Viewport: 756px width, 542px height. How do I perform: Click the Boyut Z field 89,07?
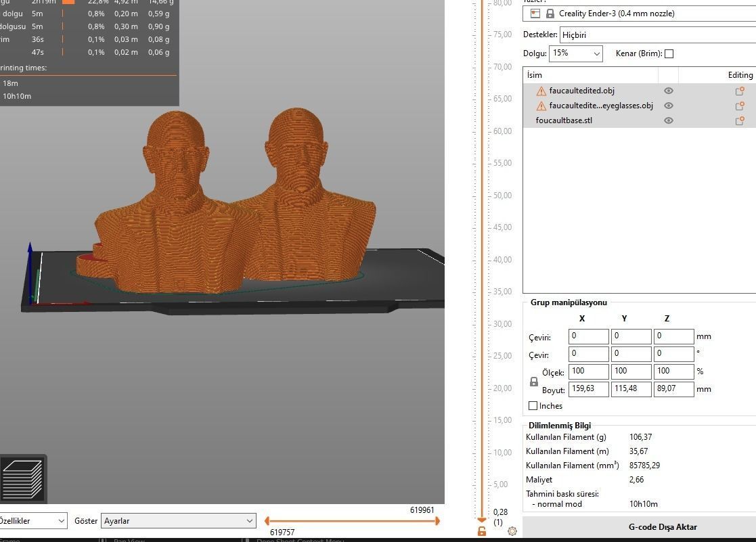673,389
